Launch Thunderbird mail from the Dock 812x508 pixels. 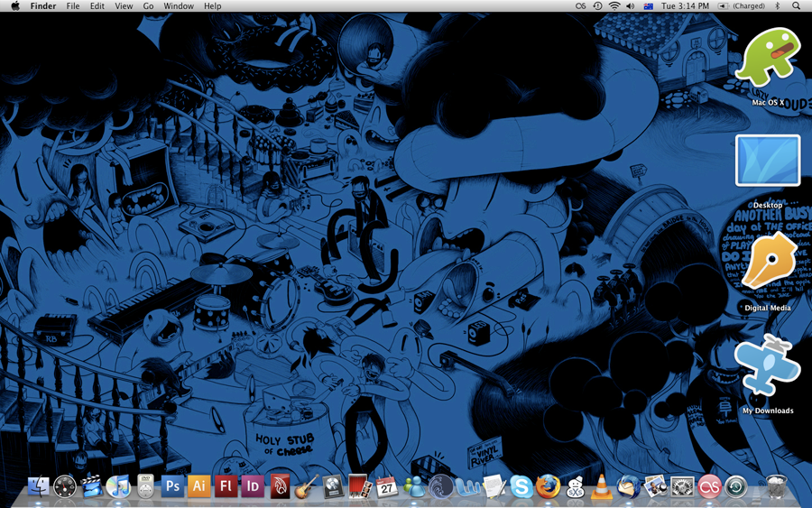pos(628,486)
